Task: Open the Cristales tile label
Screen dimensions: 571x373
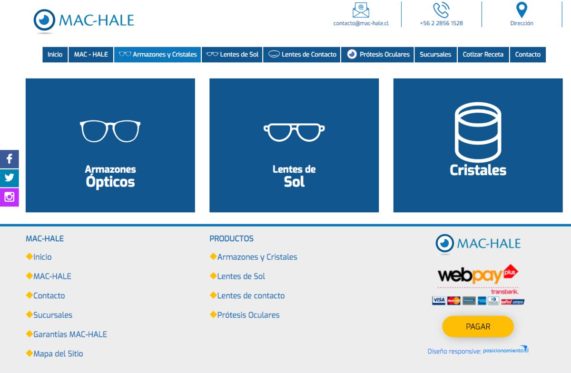Action: (x=478, y=170)
